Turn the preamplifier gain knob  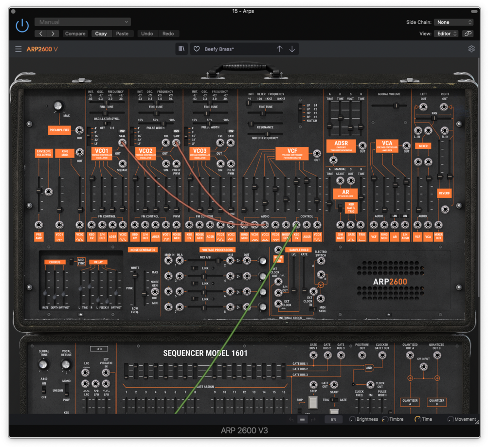tap(58, 106)
